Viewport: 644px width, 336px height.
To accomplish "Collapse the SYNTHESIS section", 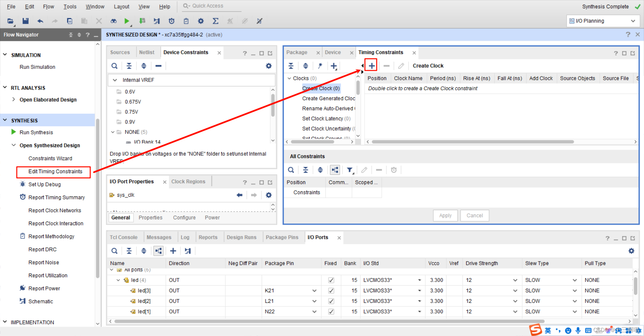I will pyautogui.click(x=5, y=120).
